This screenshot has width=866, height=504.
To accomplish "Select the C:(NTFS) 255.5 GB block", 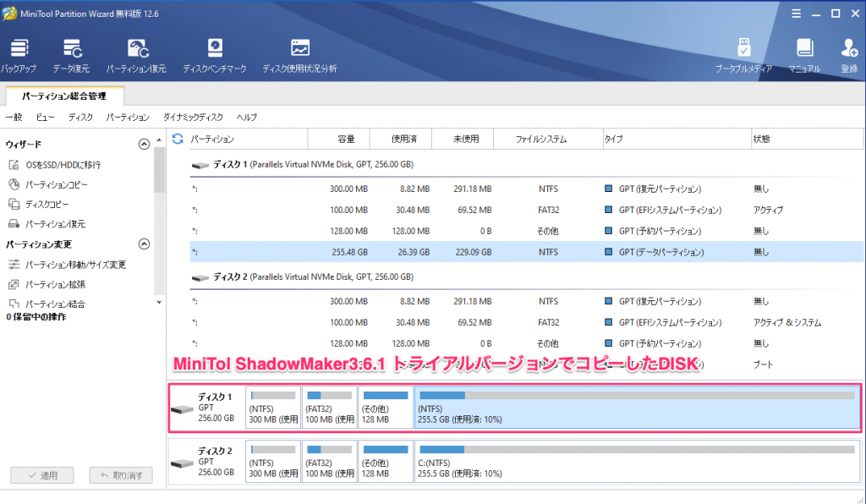I will [x=638, y=462].
